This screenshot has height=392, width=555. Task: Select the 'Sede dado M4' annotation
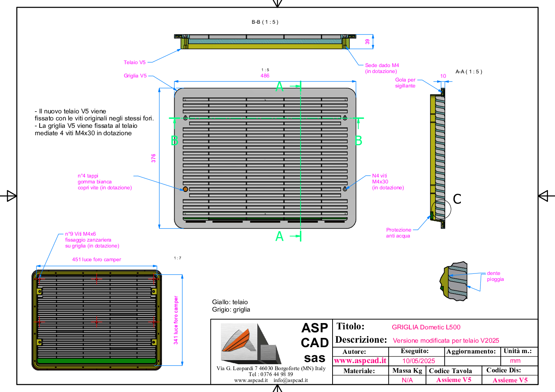click(382, 68)
